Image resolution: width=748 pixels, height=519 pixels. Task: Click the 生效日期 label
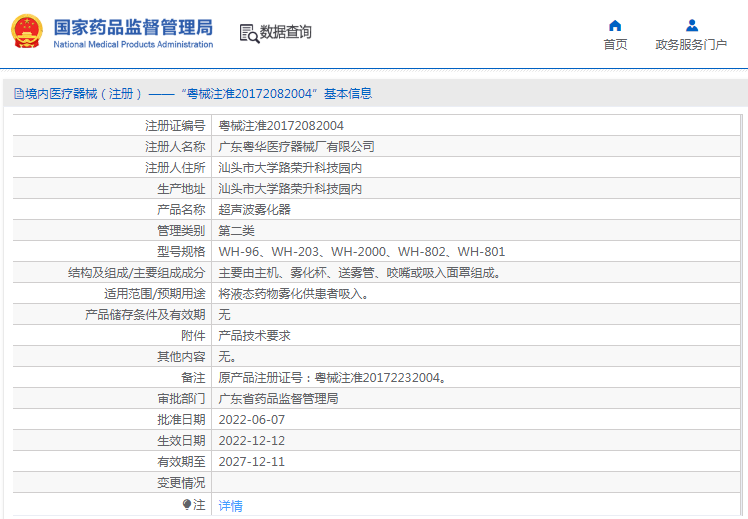click(181, 440)
